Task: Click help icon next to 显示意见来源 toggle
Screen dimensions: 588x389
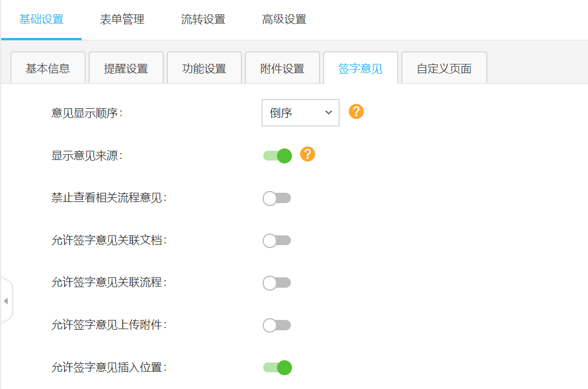Action: pyautogui.click(x=308, y=154)
